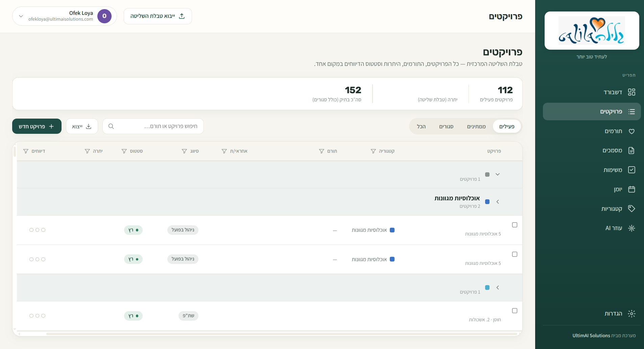This screenshot has height=349, width=644.
Task: Switch to the ממתינים tab
Action: 476,126
